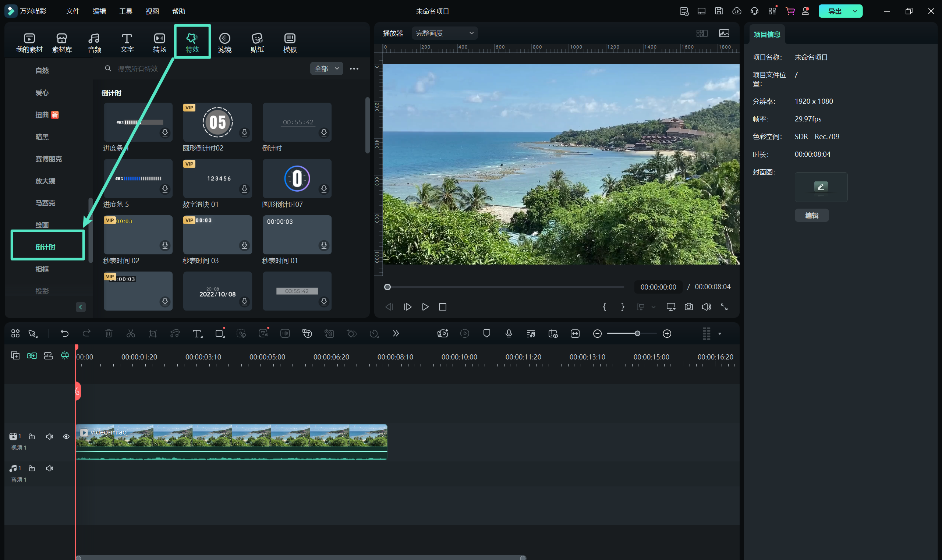The width and height of the screenshot is (942, 560).
Task: Toggle lock on video track 1
Action: point(32,437)
